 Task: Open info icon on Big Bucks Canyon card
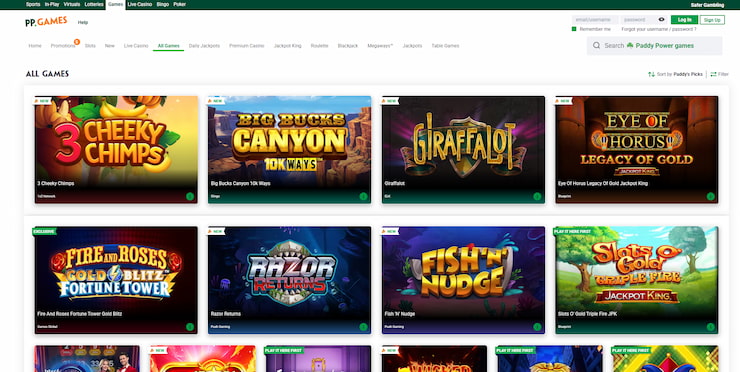coord(363,196)
